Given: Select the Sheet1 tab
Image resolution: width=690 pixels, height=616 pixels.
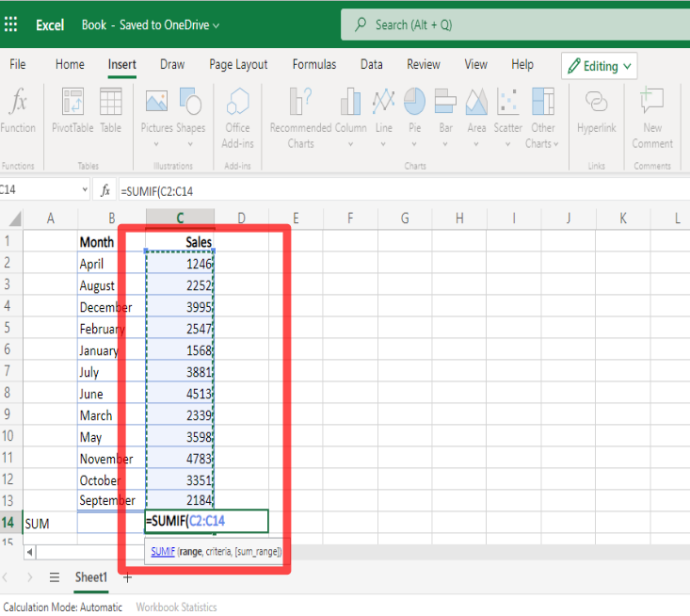Looking at the screenshot, I should pos(90,577).
